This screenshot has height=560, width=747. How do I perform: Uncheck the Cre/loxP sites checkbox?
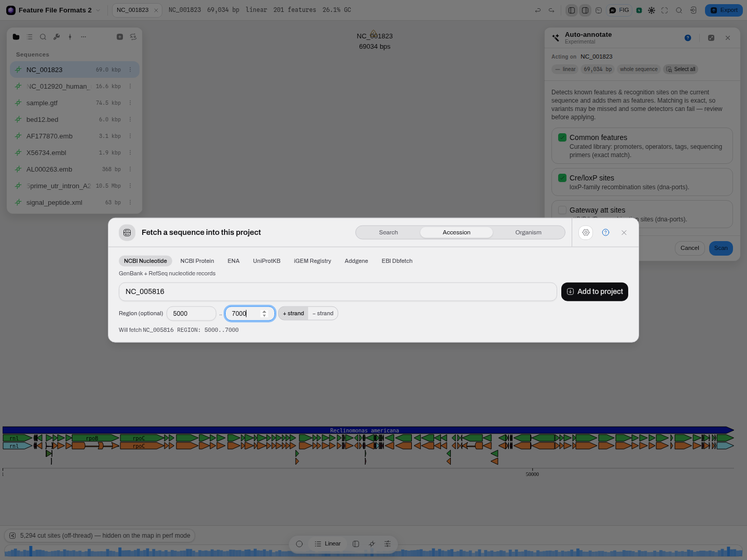[562, 178]
